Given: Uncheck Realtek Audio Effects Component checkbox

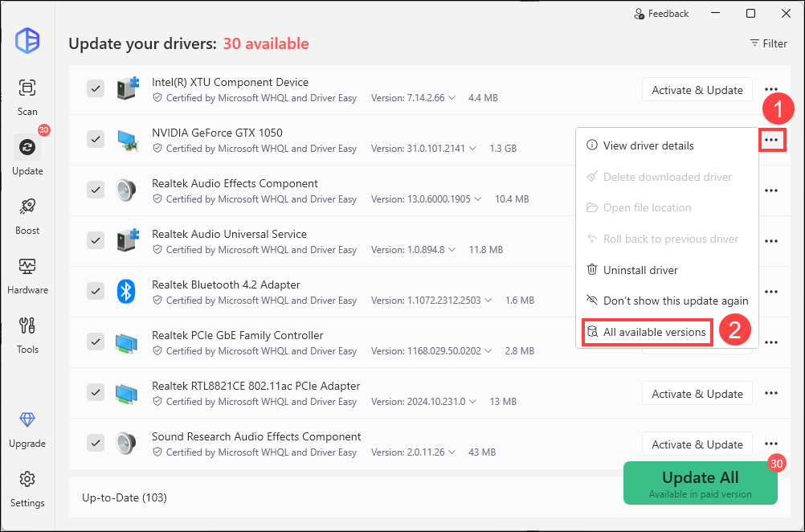Looking at the screenshot, I should (96, 190).
